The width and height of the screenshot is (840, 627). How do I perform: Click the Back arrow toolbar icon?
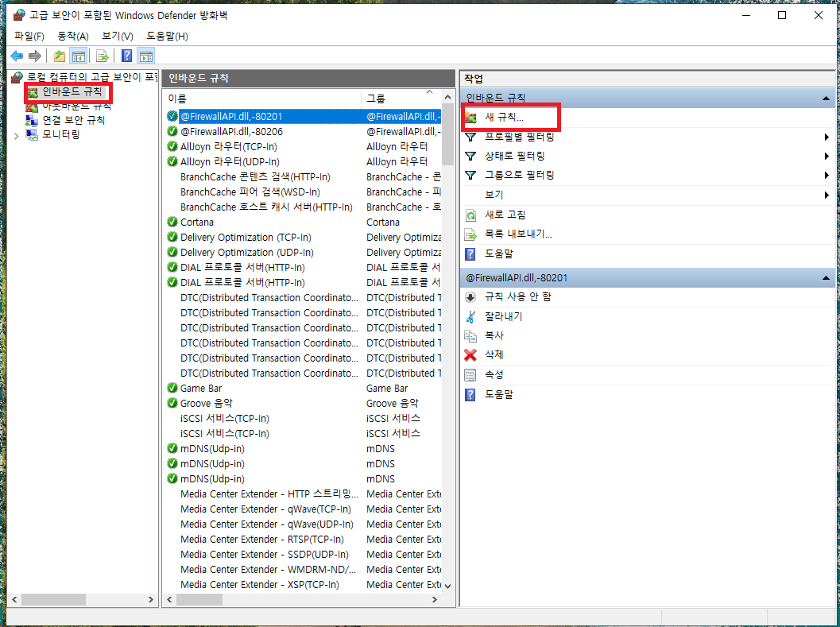[x=17, y=56]
